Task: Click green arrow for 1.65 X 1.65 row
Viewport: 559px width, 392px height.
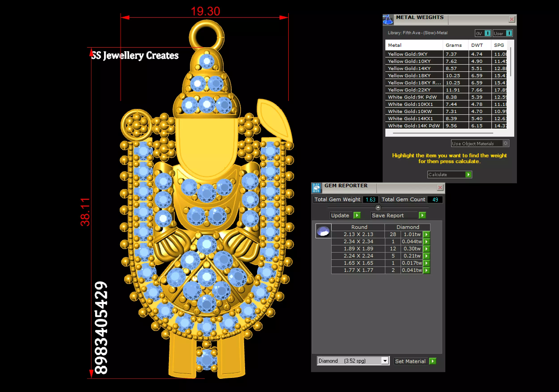Action: pos(426,263)
